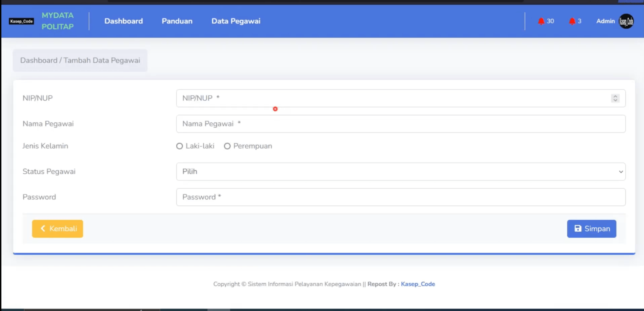Screen dimensions: 644x311
Task: Select Perempuan gender radio button
Action: coord(227,146)
